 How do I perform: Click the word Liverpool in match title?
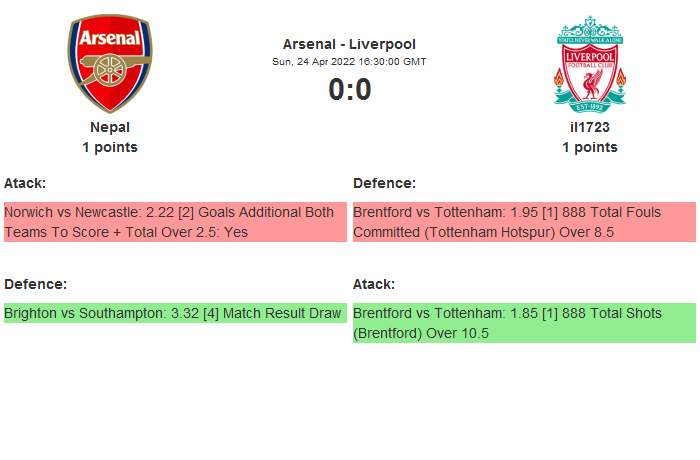click(382, 44)
